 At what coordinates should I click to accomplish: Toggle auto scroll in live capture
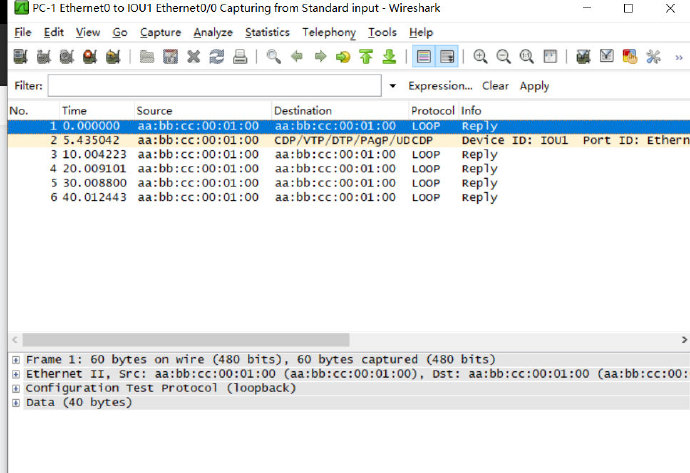coord(447,56)
